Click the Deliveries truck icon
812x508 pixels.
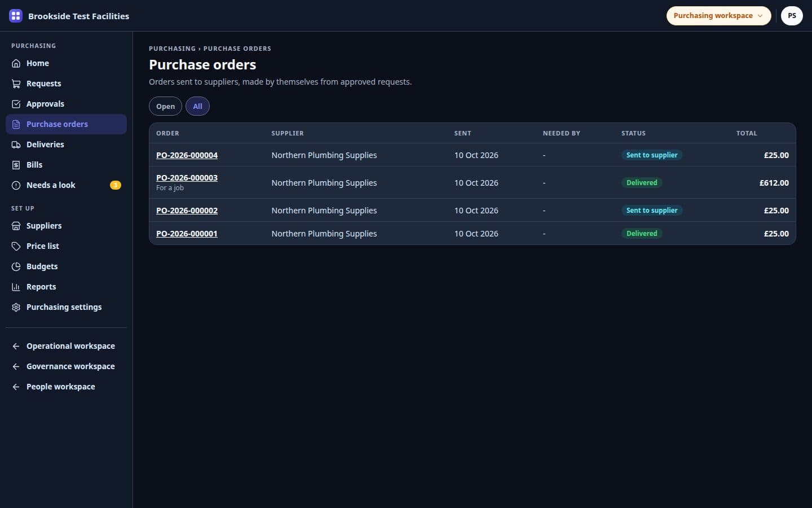[x=16, y=144]
